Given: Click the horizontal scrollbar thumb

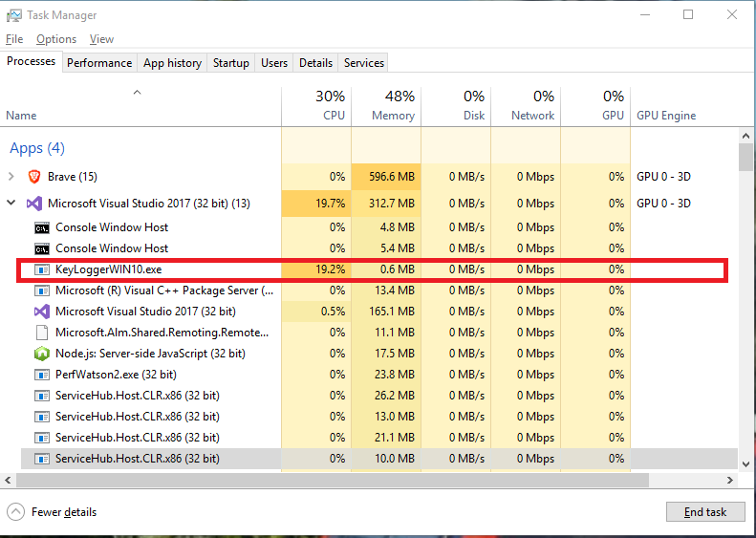Looking at the screenshot, I should coord(333,480).
